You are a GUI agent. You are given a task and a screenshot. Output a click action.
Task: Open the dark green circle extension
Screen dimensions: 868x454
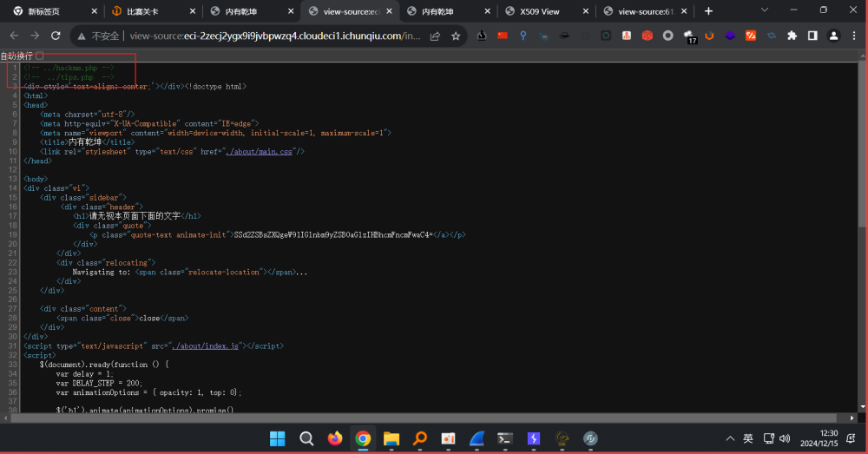pos(606,36)
